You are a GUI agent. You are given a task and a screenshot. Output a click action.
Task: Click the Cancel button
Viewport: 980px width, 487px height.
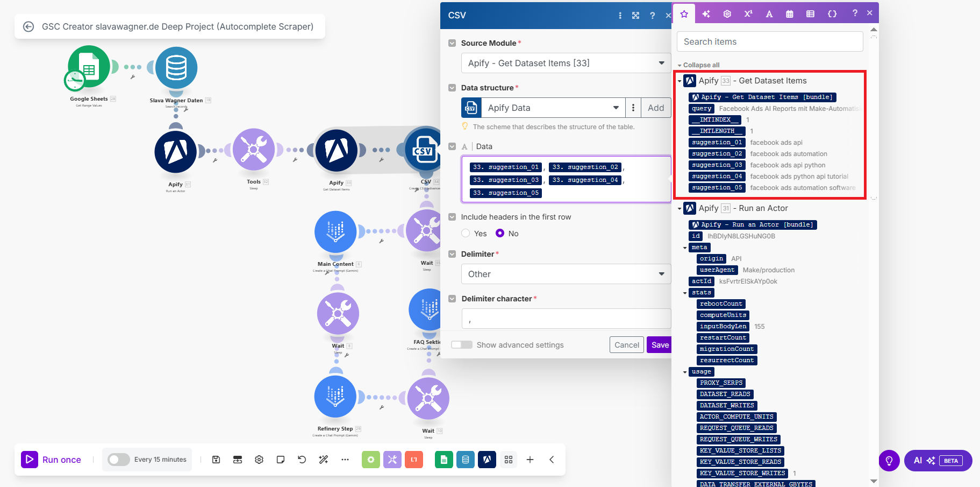click(x=627, y=345)
